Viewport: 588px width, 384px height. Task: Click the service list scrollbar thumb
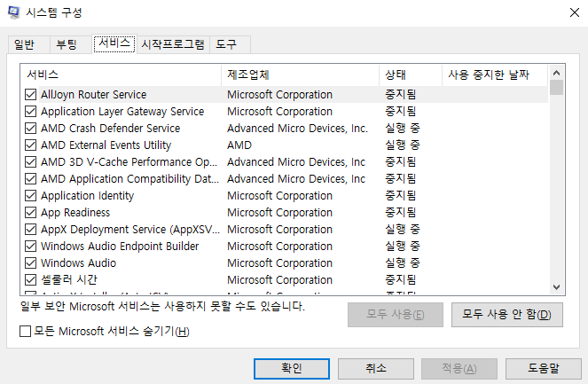pyautogui.click(x=556, y=88)
